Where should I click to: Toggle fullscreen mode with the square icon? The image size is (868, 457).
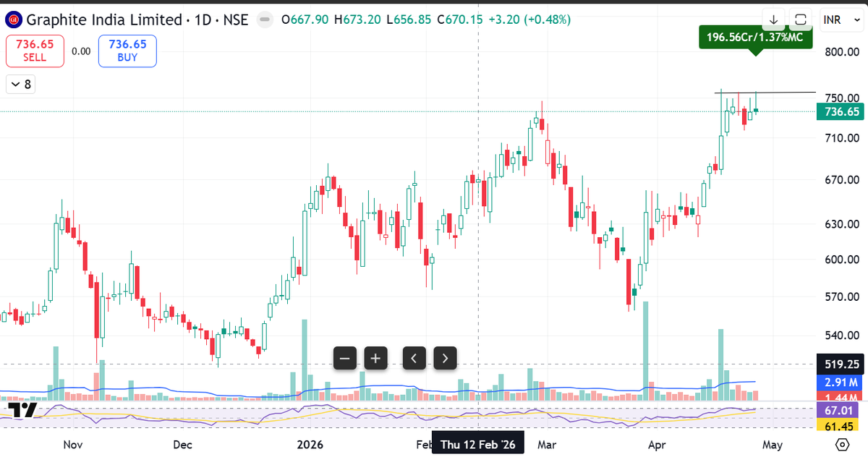(801, 20)
